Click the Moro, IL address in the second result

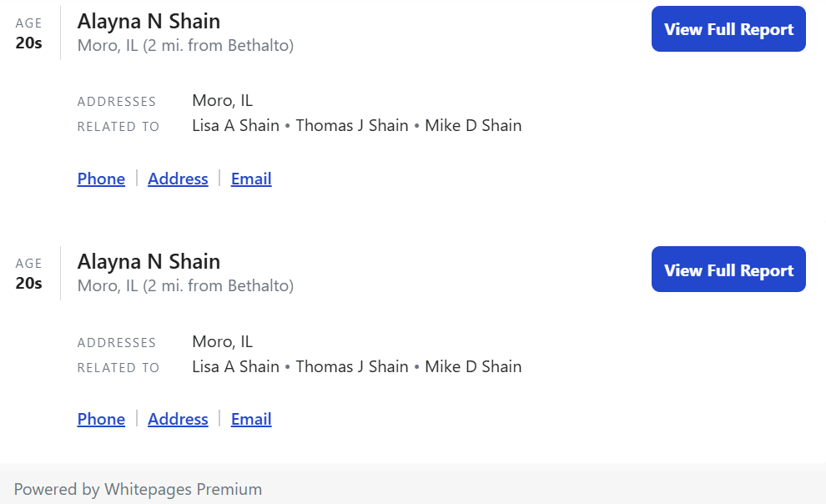tap(222, 341)
